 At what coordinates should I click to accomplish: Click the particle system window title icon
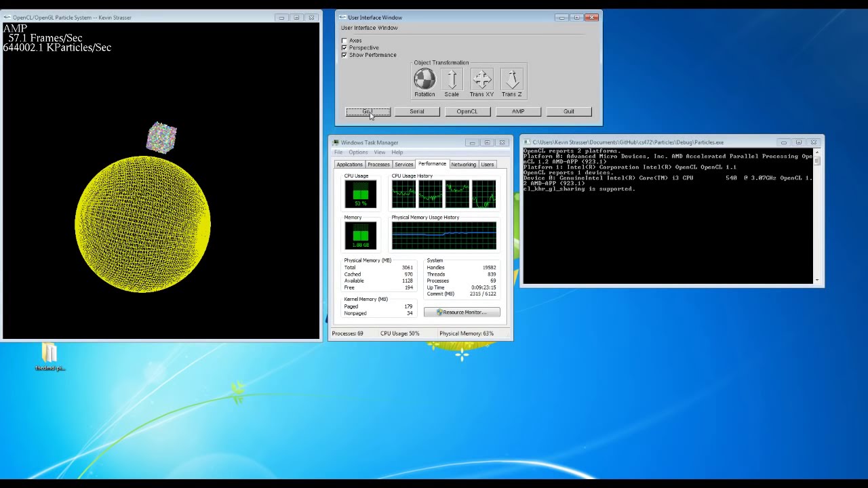[x=7, y=18]
